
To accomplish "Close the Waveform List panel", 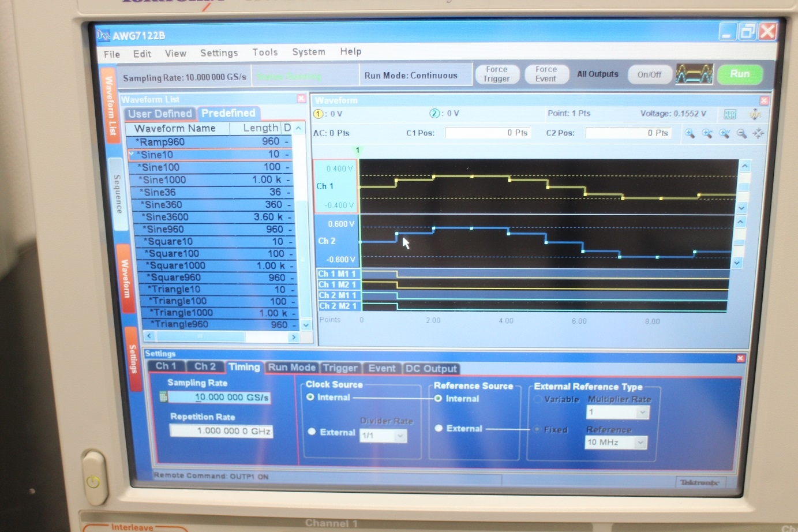I will tap(301, 99).
